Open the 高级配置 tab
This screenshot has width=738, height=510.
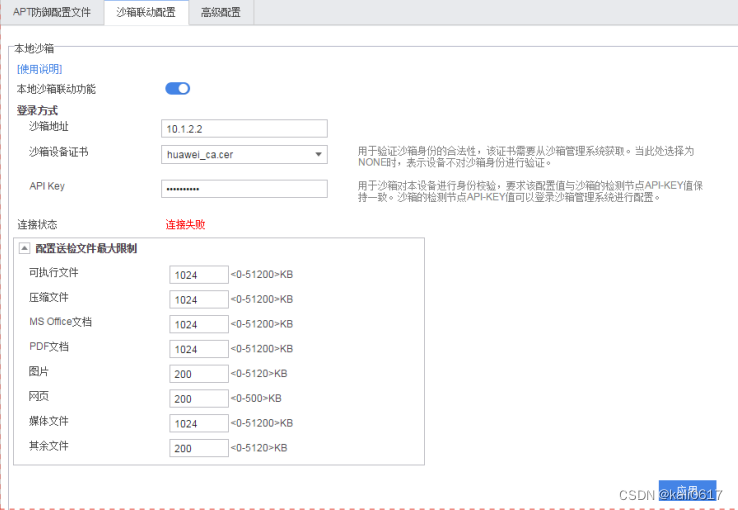point(221,12)
